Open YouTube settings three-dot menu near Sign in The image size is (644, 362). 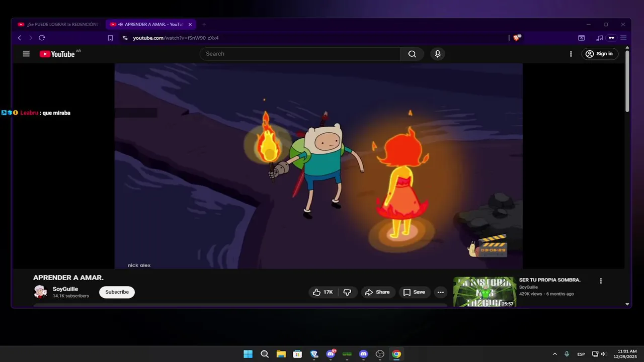click(571, 54)
